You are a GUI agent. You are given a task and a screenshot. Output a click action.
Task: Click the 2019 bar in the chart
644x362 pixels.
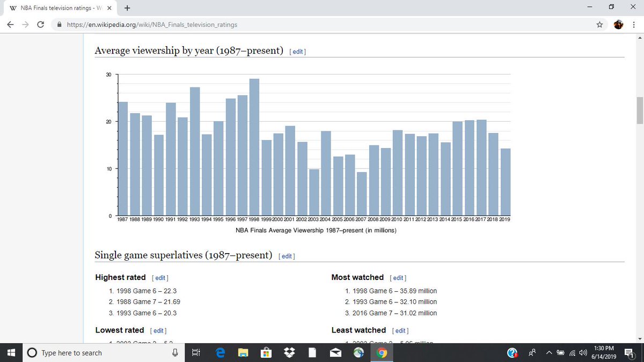click(505, 182)
